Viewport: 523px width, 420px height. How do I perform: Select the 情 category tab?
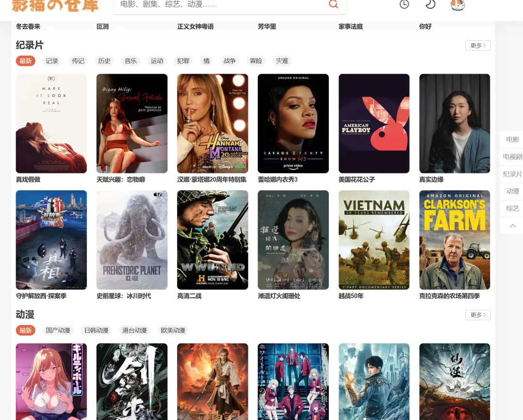[206, 61]
